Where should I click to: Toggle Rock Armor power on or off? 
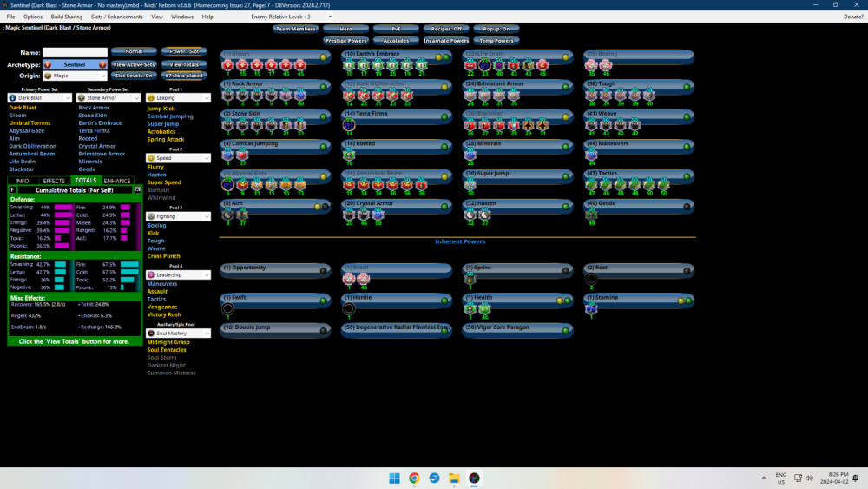click(x=323, y=87)
